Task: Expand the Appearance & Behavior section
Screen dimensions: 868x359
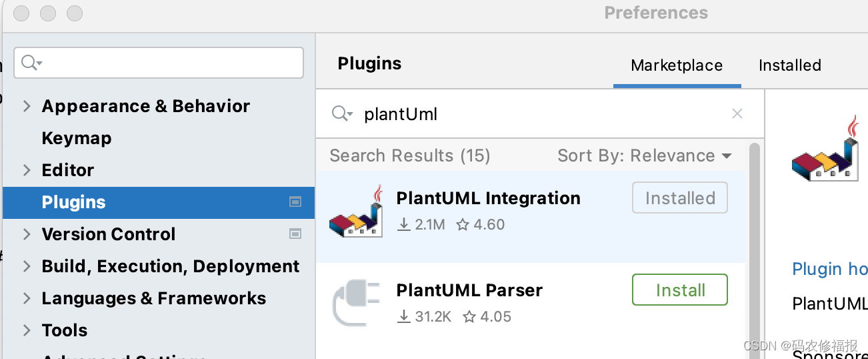Action: click(27, 106)
